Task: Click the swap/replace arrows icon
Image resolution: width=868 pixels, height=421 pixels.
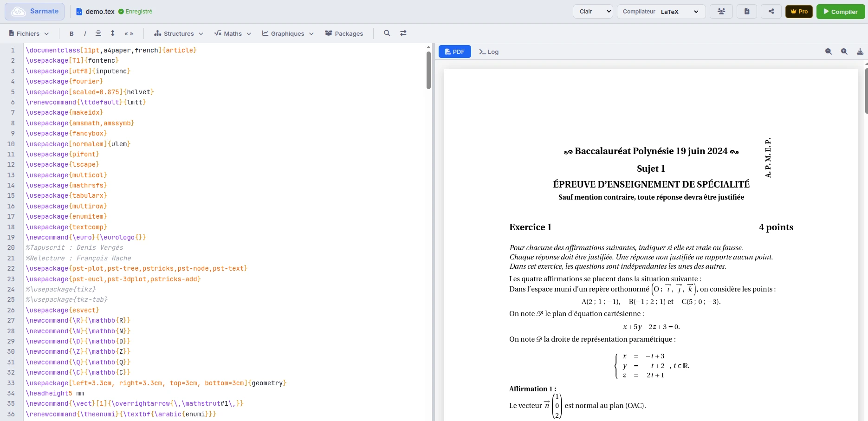Action: [x=403, y=33]
